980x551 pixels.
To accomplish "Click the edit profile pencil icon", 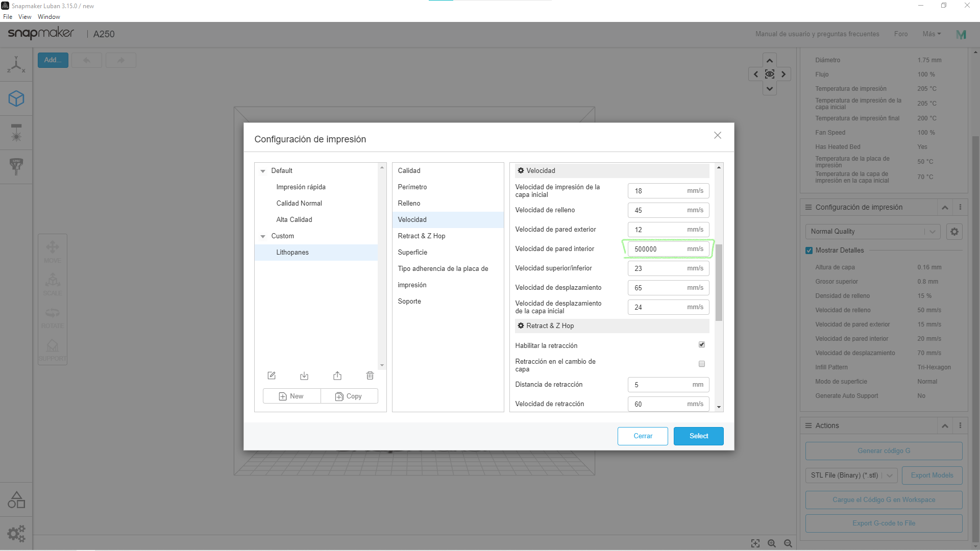I will [x=272, y=376].
